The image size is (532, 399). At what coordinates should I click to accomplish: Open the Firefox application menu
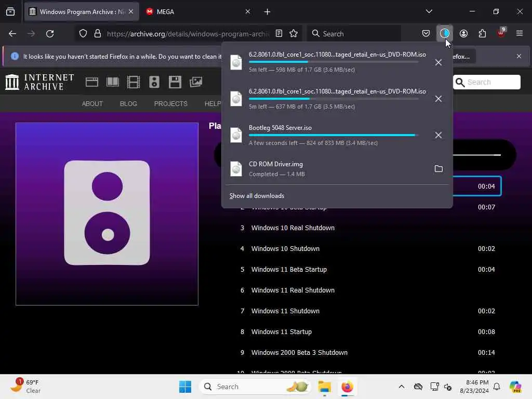point(520,33)
